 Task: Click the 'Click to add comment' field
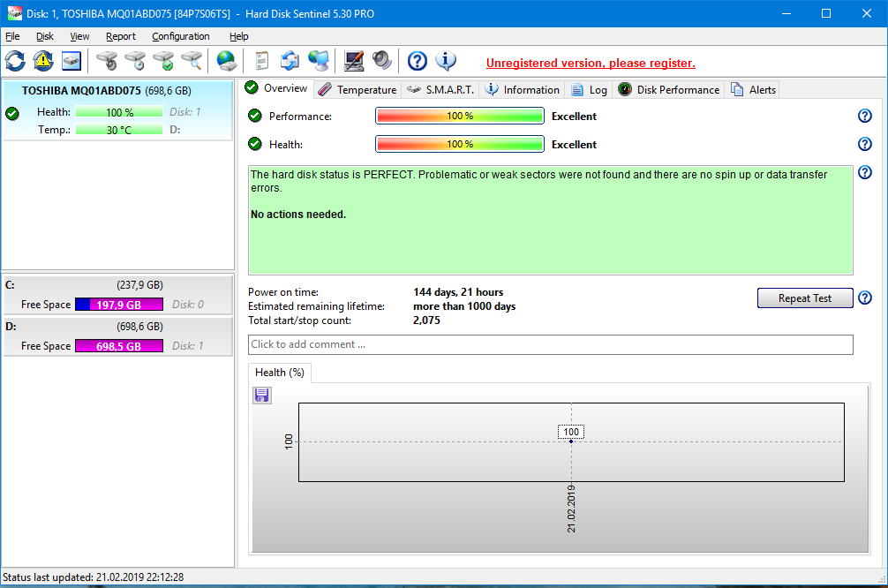tap(550, 344)
